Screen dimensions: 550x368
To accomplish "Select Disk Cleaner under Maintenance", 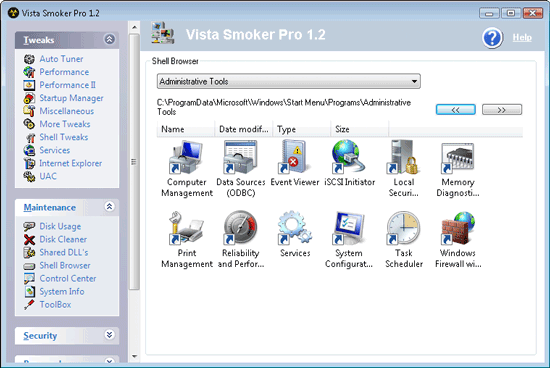I will coord(63,240).
